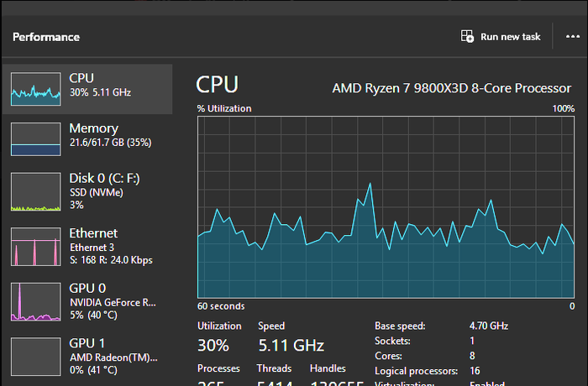Click the 60 seconds graph label
This screenshot has height=386, width=588.
[221, 306]
